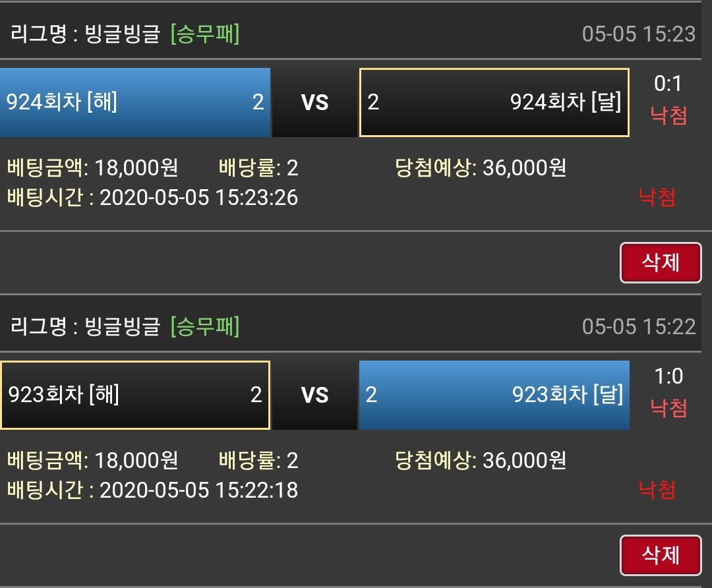Click the red 낙첨 under score 0:1
712x588 pixels.
point(668,116)
